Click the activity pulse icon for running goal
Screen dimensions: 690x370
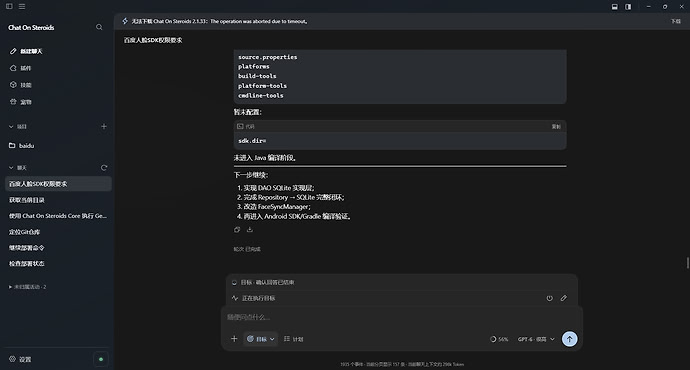[x=235, y=298]
